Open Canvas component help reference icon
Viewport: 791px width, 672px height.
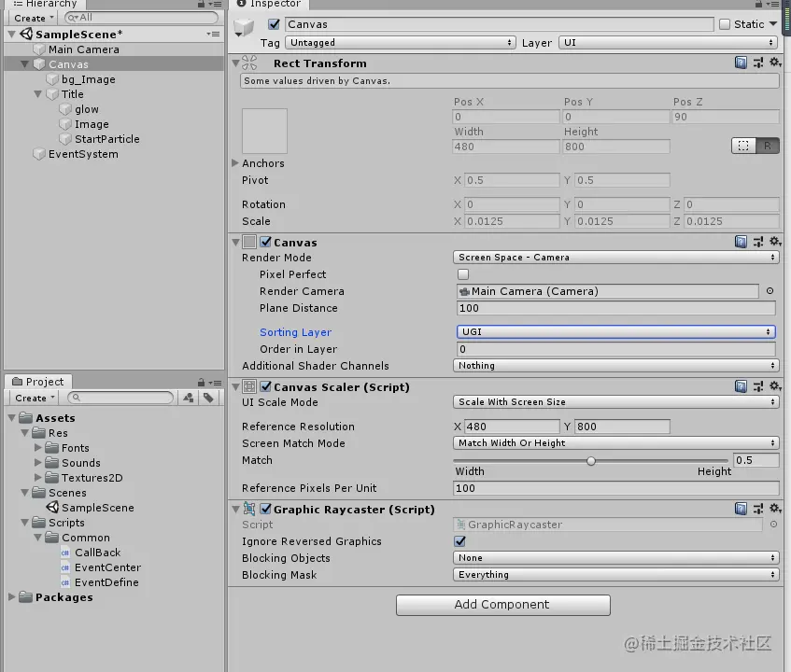[741, 242]
